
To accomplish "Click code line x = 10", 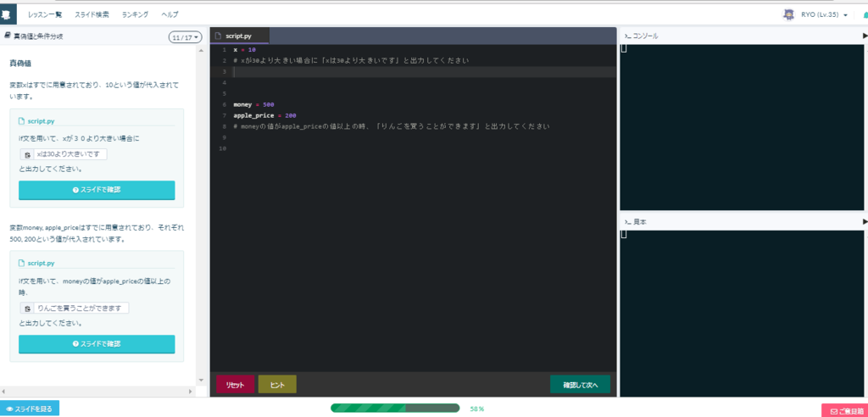I will (x=244, y=50).
